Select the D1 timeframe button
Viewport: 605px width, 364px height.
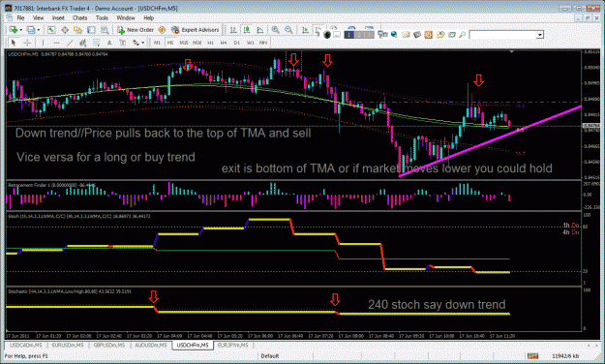click(236, 43)
